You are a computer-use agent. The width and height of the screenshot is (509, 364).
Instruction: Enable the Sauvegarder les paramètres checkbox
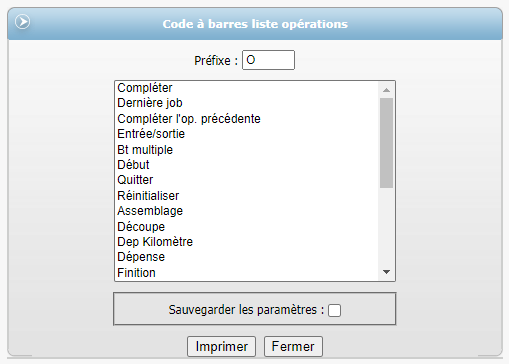click(334, 310)
